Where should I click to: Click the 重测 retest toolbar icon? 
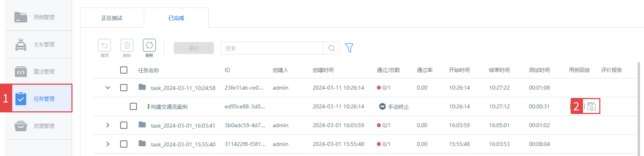point(105,45)
